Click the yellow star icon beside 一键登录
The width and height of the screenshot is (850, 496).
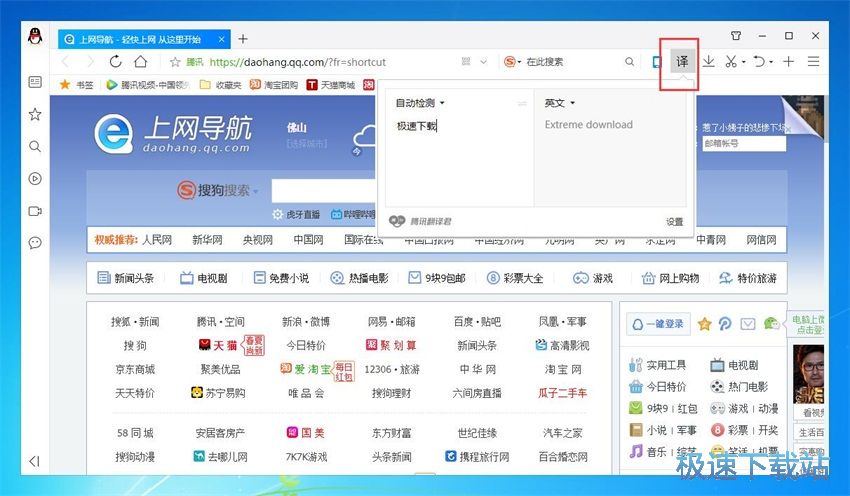click(704, 324)
